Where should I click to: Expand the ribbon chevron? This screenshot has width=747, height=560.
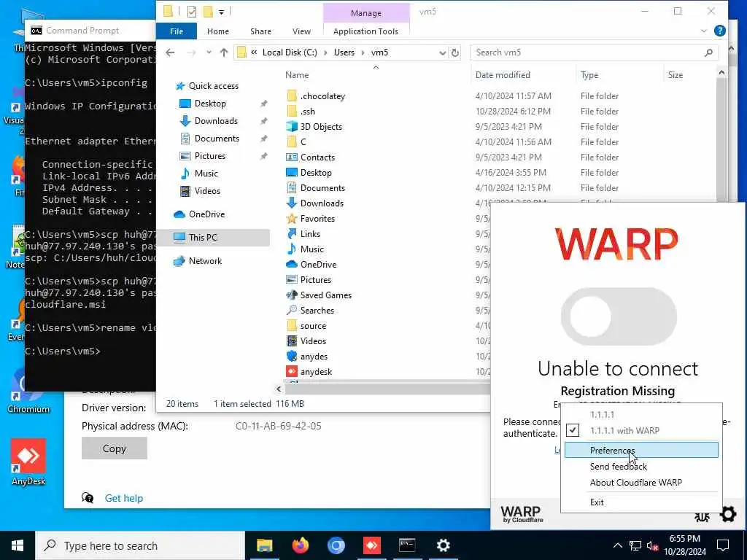(704, 31)
